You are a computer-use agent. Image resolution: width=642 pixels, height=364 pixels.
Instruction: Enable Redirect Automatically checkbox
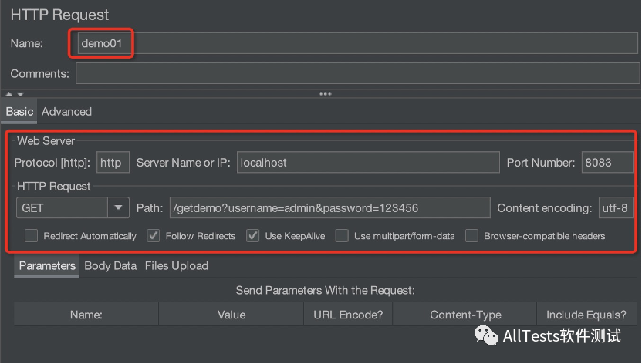click(31, 235)
